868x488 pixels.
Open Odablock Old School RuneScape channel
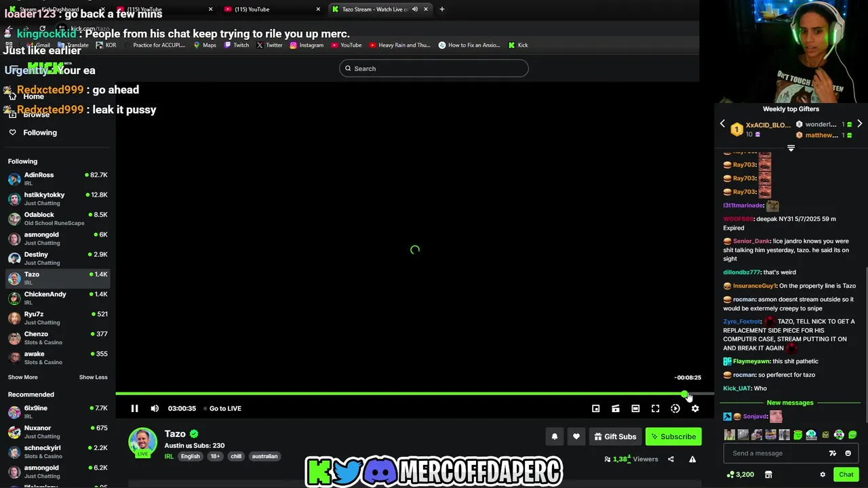point(58,218)
